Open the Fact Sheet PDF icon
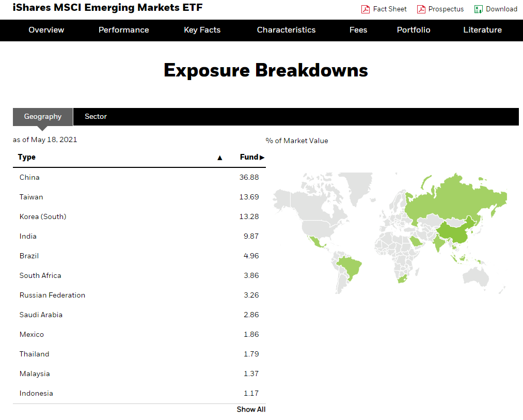 coord(365,9)
